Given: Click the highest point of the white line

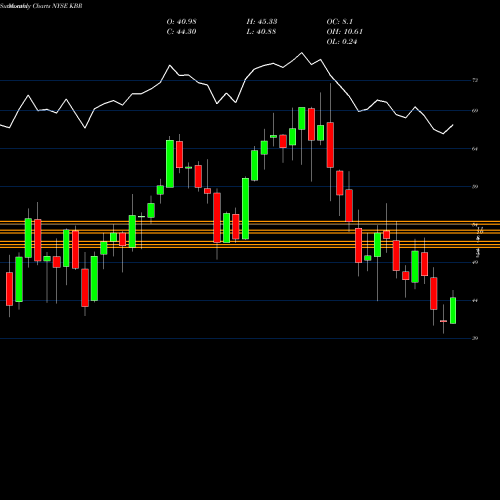Looking at the screenshot, I should tap(302, 53).
